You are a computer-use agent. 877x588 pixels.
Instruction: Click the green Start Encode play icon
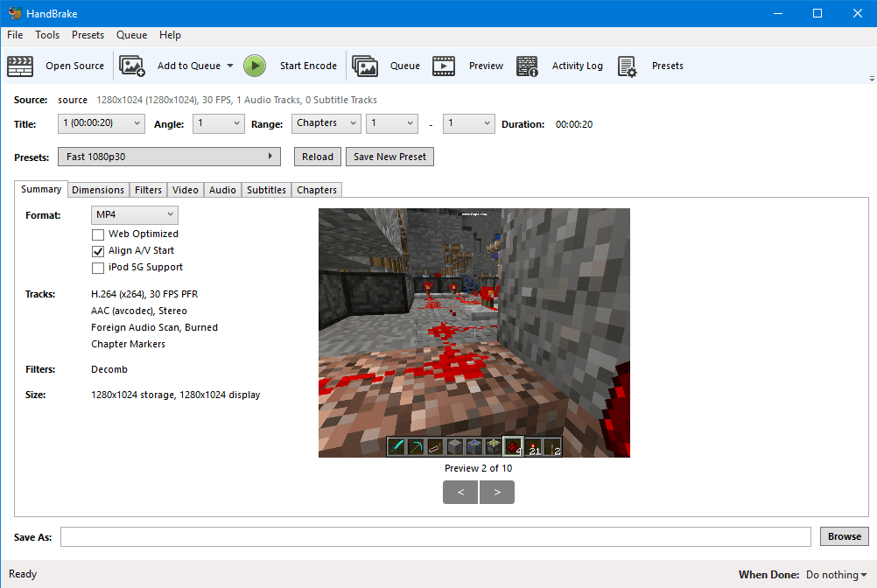click(255, 66)
